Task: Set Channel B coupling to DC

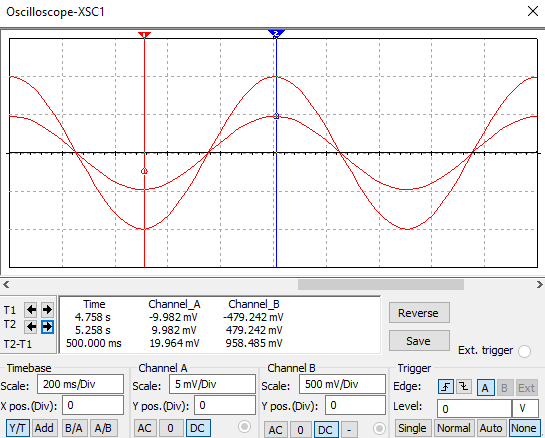Action: click(325, 430)
